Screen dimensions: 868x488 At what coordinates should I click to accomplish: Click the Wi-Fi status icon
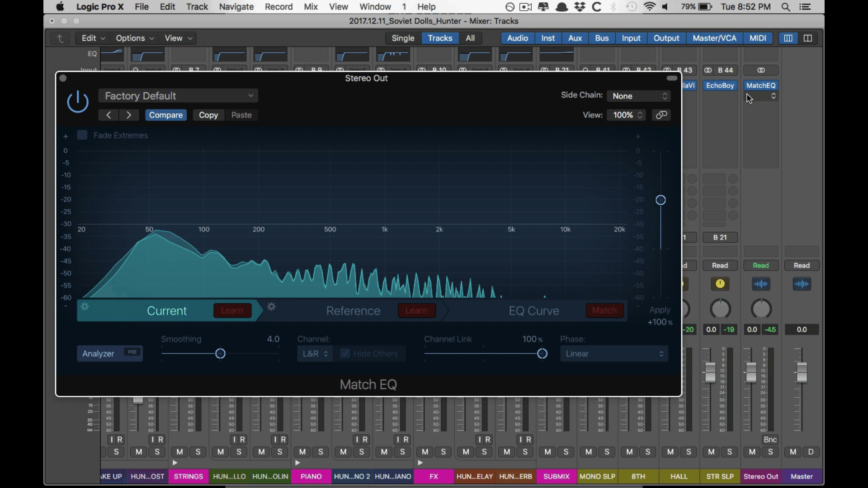649,7
